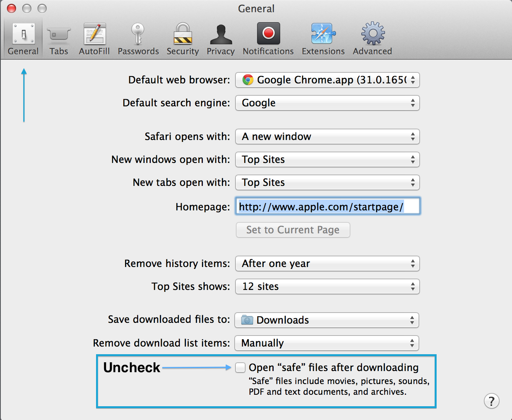Open the Save downloaded files to dropdown

click(327, 320)
